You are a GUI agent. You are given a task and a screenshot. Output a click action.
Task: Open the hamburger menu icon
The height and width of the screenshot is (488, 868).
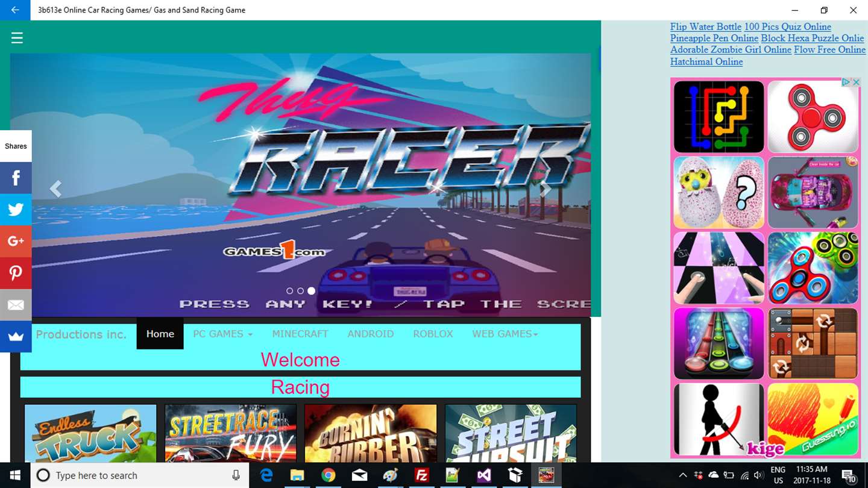pyautogui.click(x=17, y=38)
